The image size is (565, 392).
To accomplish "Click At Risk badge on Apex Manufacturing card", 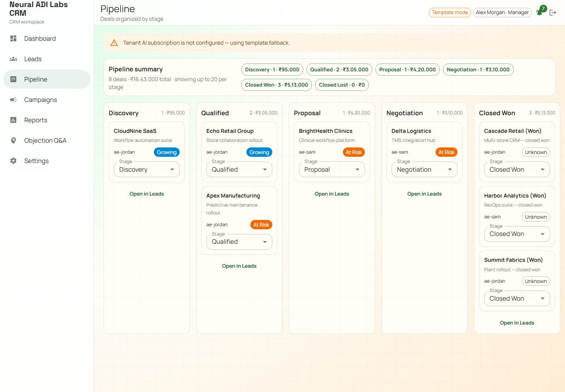I will click(x=261, y=225).
